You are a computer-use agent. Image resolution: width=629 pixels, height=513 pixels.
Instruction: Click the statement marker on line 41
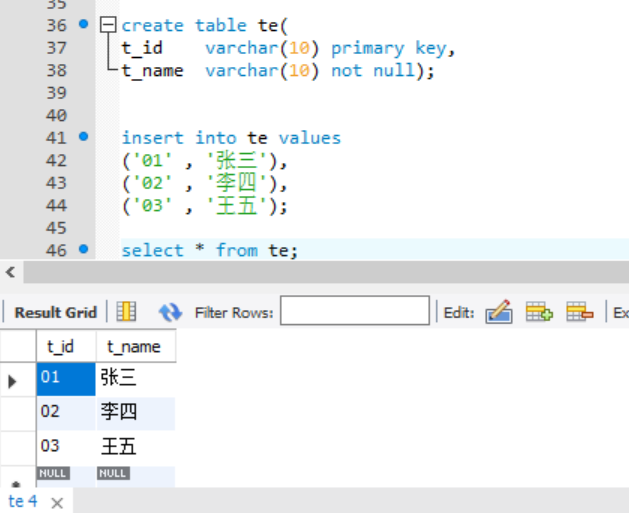pyautogui.click(x=83, y=137)
